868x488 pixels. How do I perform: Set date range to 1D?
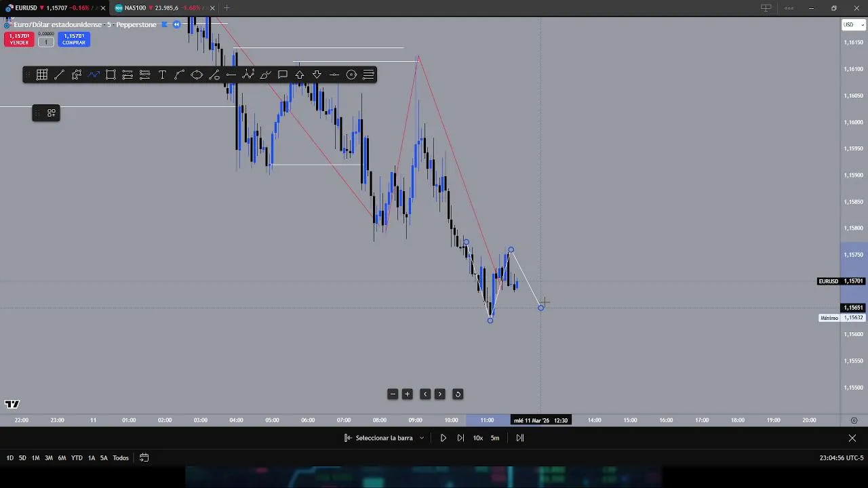point(9,458)
